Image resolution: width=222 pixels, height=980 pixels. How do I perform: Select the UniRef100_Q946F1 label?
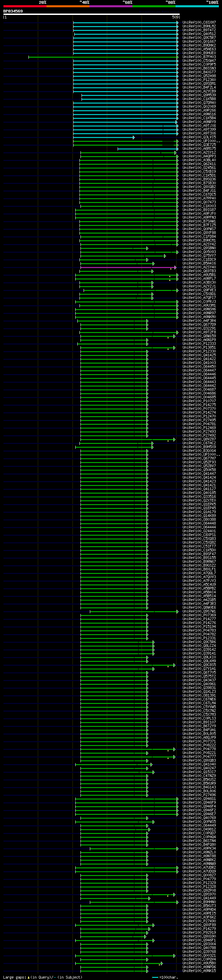[199, 940]
